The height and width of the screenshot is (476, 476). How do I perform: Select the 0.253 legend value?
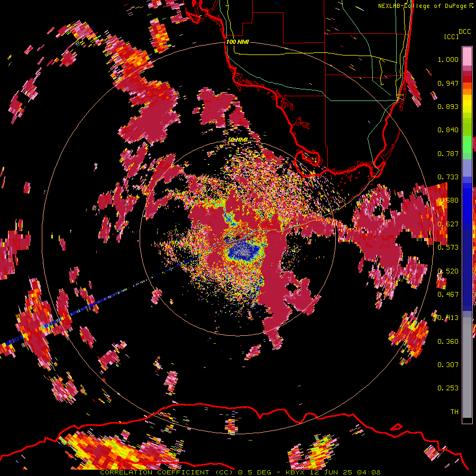448,388
